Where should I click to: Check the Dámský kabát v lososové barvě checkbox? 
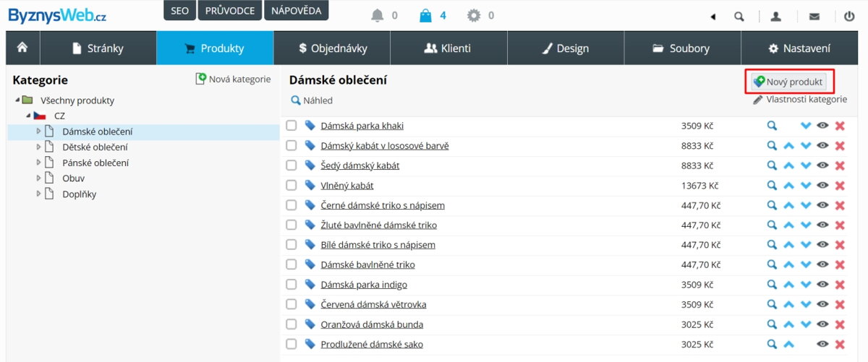click(291, 146)
